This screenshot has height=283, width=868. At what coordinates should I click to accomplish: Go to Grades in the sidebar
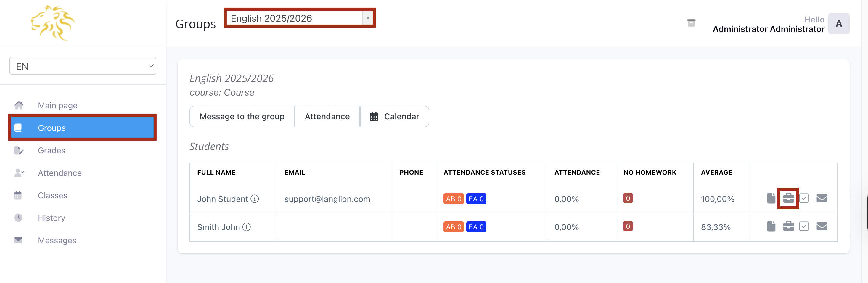click(52, 151)
